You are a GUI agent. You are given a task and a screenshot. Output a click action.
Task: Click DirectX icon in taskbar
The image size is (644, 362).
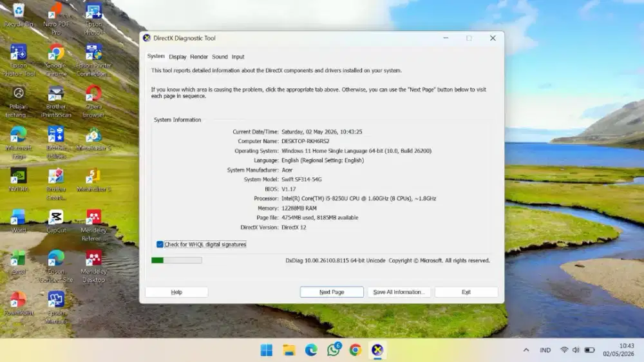tap(377, 350)
